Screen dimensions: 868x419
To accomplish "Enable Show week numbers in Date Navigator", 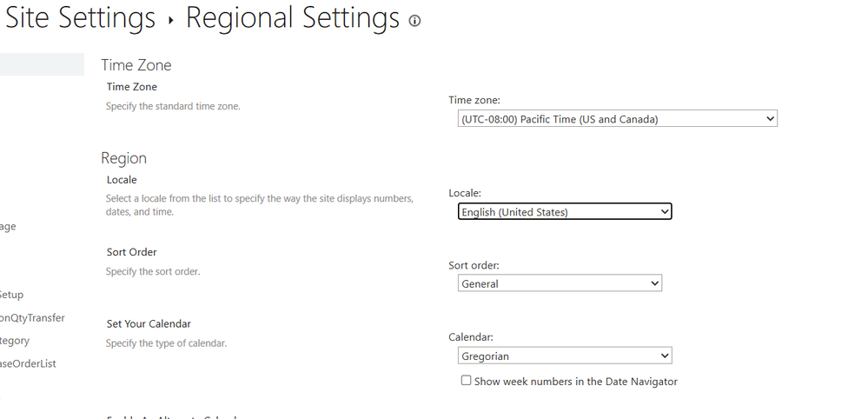I will 467,381.
